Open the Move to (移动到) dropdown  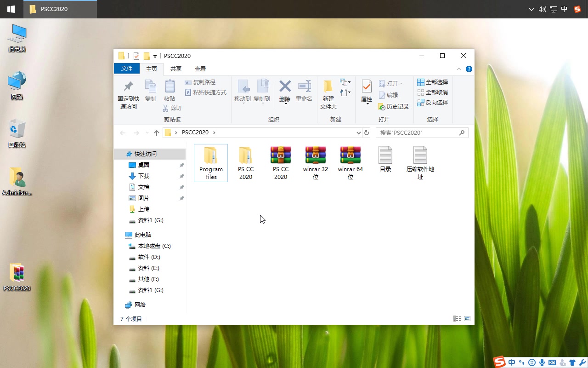(x=243, y=91)
